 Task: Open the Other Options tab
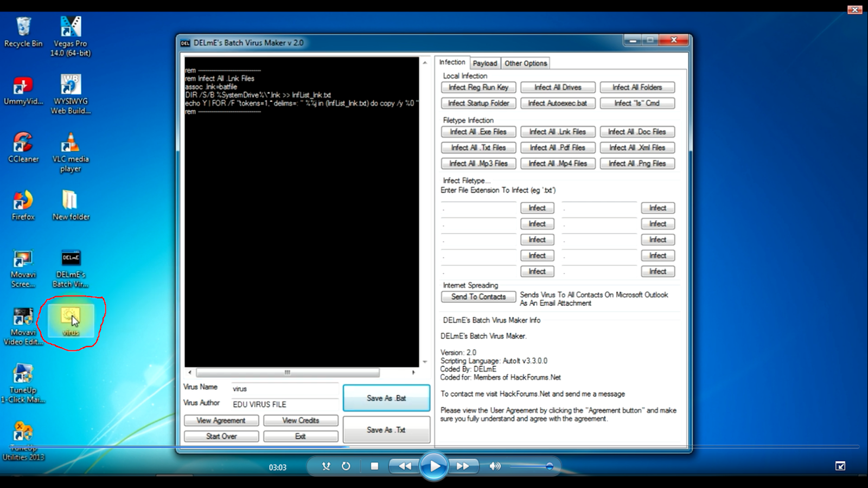pyautogui.click(x=526, y=63)
